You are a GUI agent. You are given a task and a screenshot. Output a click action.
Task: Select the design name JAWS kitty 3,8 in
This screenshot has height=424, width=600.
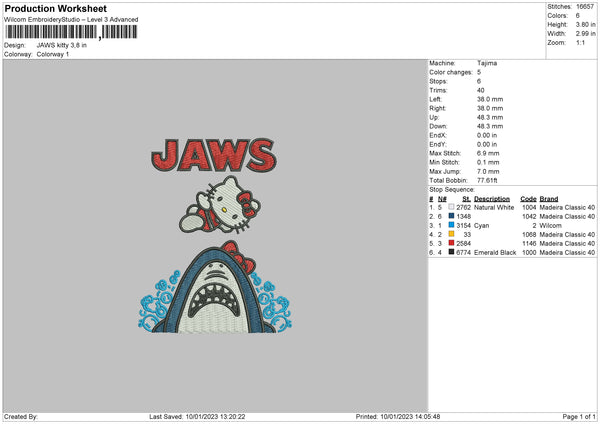[x=62, y=45]
